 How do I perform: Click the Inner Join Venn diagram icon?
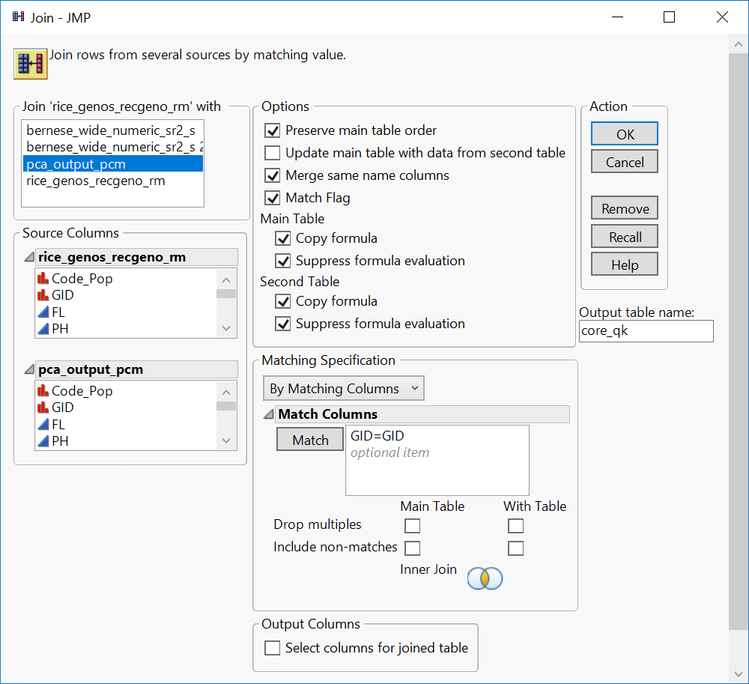pyautogui.click(x=485, y=578)
